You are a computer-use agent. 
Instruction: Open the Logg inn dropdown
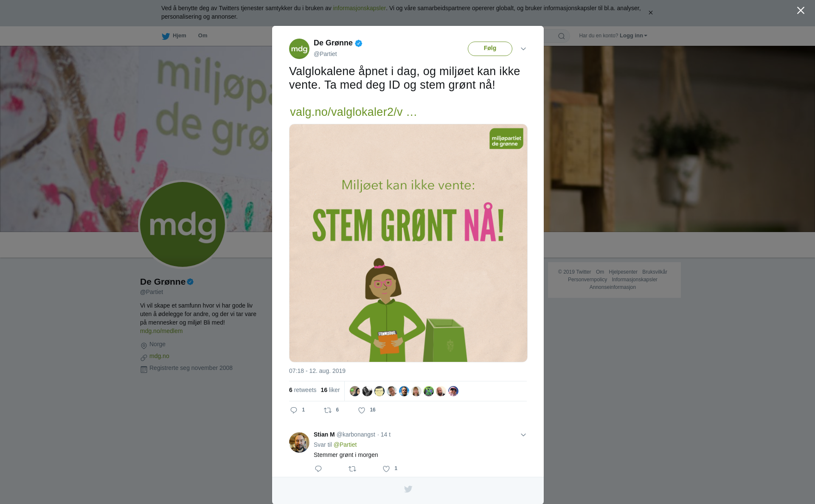pyautogui.click(x=633, y=36)
